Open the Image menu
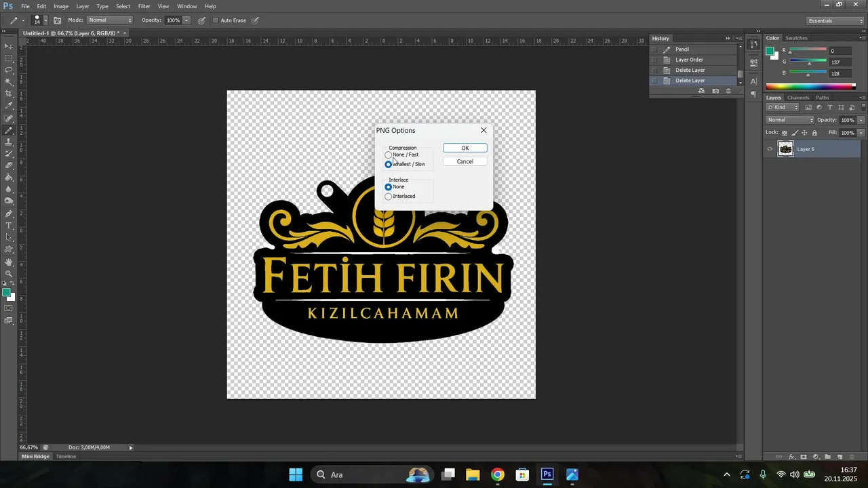This screenshot has width=868, height=488. [x=61, y=6]
